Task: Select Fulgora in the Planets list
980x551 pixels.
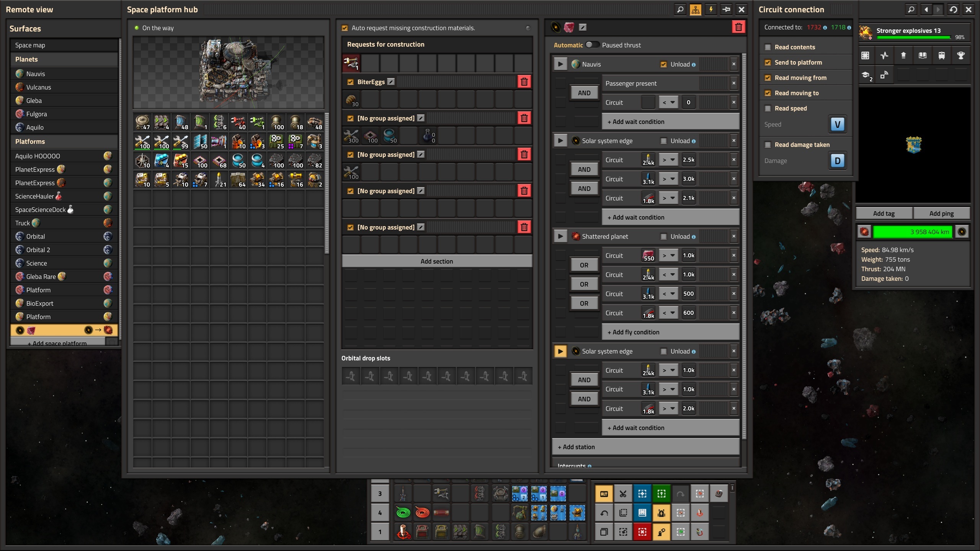Action: coord(64,114)
